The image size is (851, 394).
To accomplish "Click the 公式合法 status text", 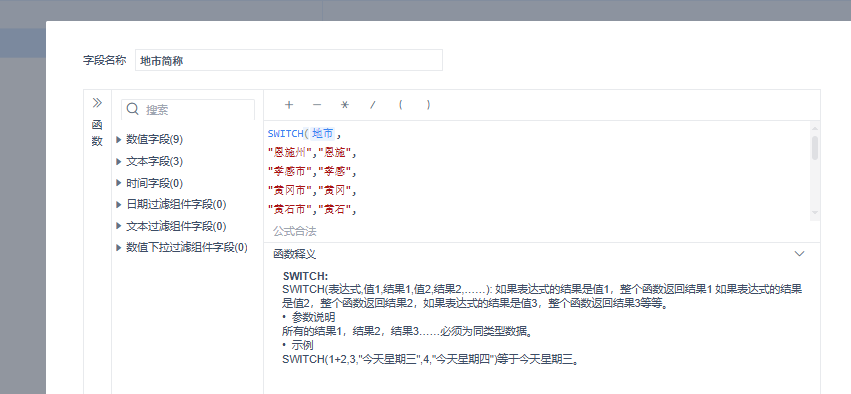I will [x=295, y=232].
